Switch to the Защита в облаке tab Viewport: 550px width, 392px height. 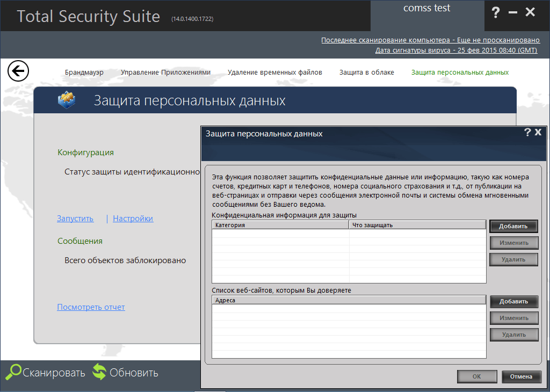(367, 71)
